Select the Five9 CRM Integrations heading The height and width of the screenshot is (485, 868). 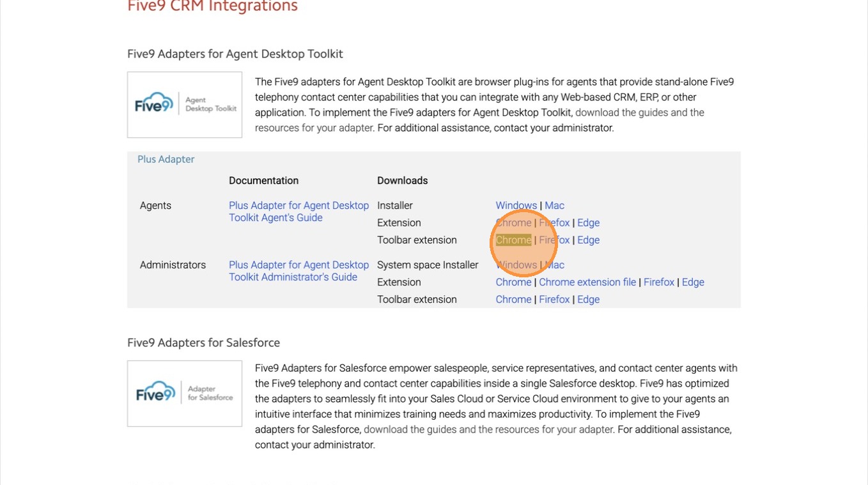(x=212, y=6)
